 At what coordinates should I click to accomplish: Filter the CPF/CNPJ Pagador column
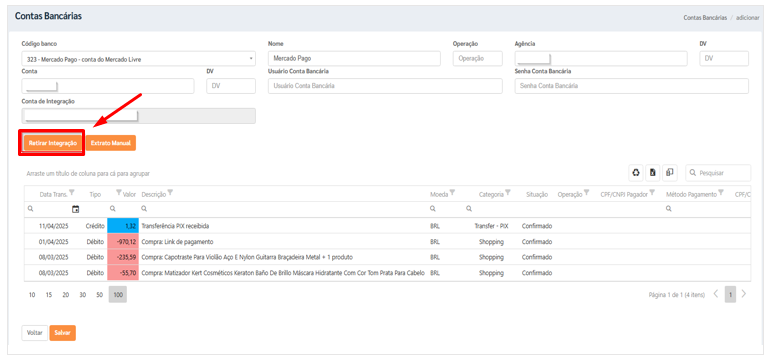click(652, 193)
